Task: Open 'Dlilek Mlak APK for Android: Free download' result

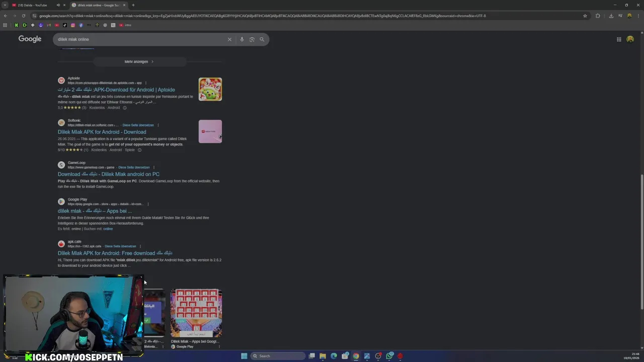Action: 115,253
